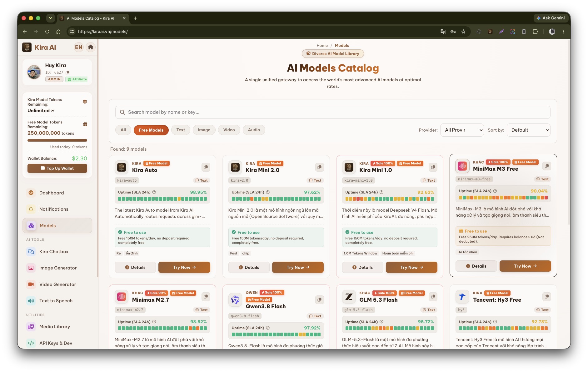Reload the page in the browser
This screenshot has width=588, height=372.
(x=47, y=32)
